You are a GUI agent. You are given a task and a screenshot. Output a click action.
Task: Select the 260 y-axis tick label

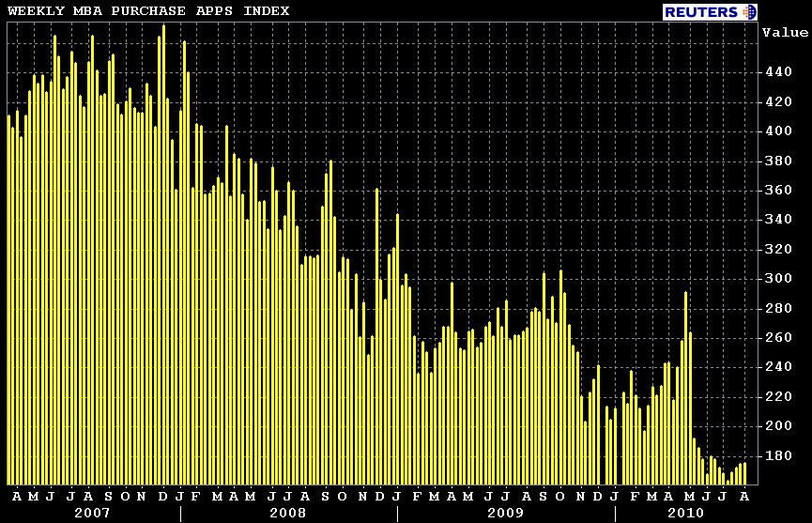pos(777,337)
